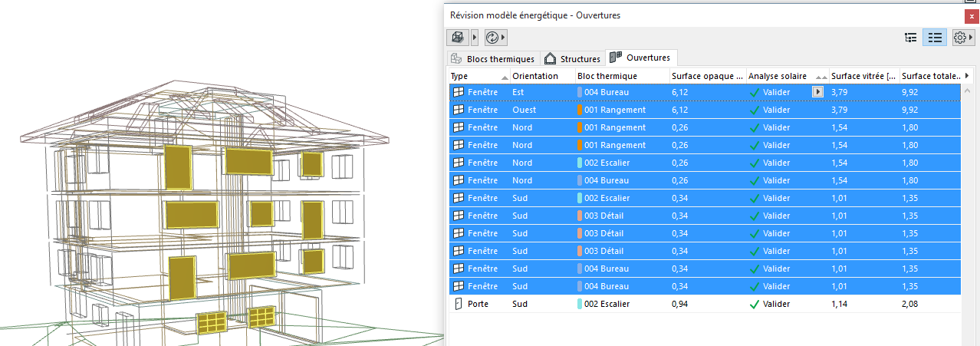The height and width of the screenshot is (346, 980).
Task: Click value '1,14' in Porte row
Action: tap(840, 304)
